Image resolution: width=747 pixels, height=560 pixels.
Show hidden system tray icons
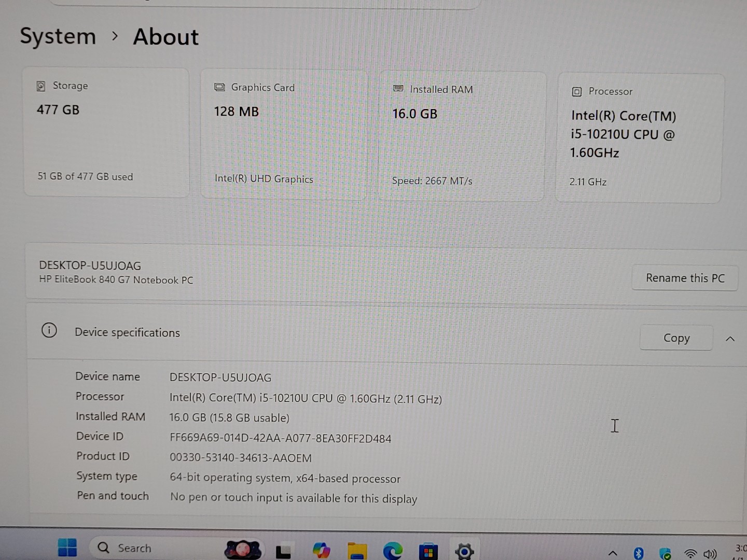[613, 553]
